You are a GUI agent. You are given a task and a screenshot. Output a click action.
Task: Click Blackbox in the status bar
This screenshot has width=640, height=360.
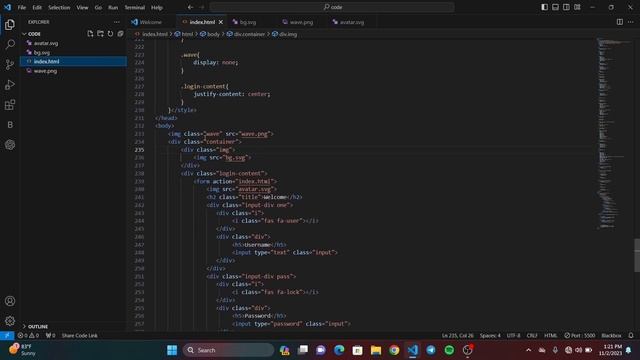point(611,336)
